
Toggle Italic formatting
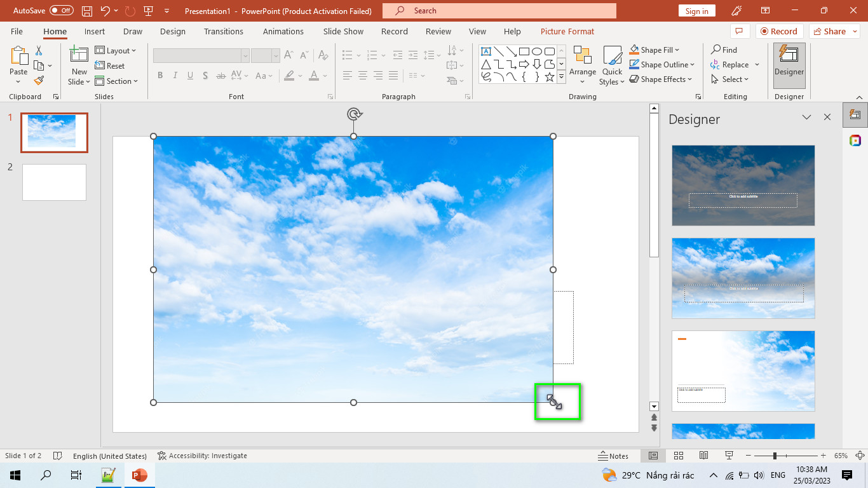(175, 76)
